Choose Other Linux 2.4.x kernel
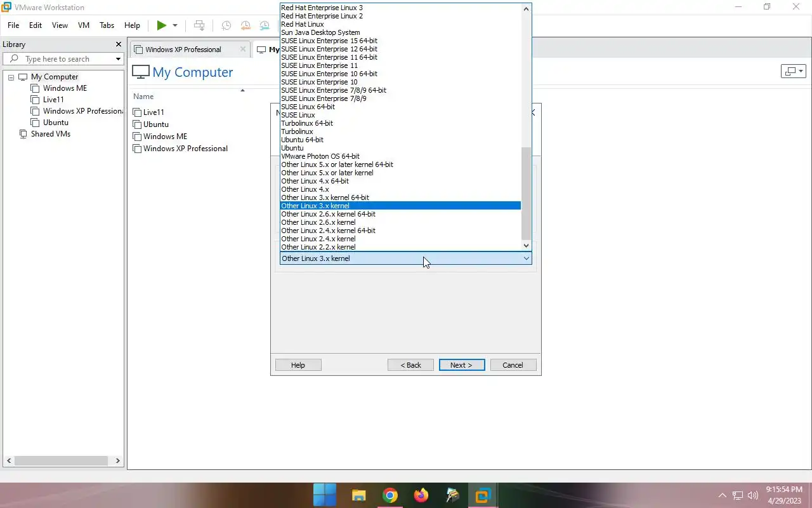Screen dimensions: 812x508 coord(400,239)
